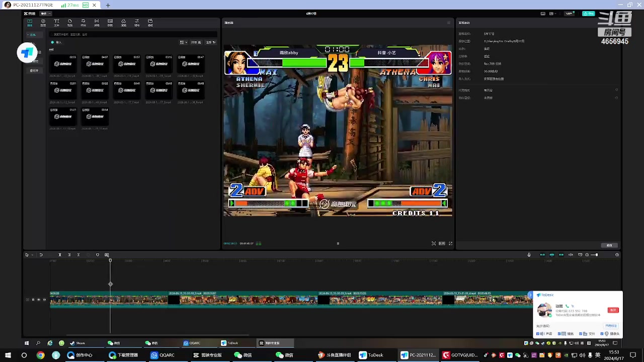Viewport: 644px width, 362px height.
Task: Uncheck the File permission checkbox
Action: pos(581,334)
